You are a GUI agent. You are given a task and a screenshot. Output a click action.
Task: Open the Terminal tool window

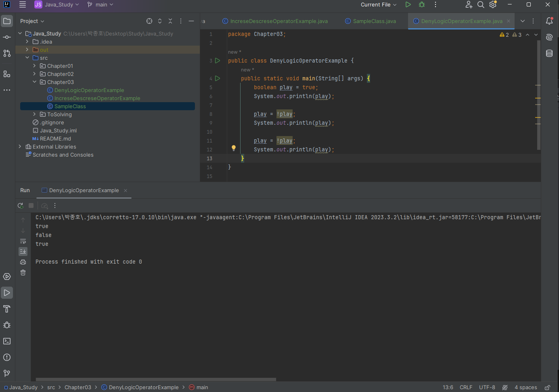click(x=7, y=341)
